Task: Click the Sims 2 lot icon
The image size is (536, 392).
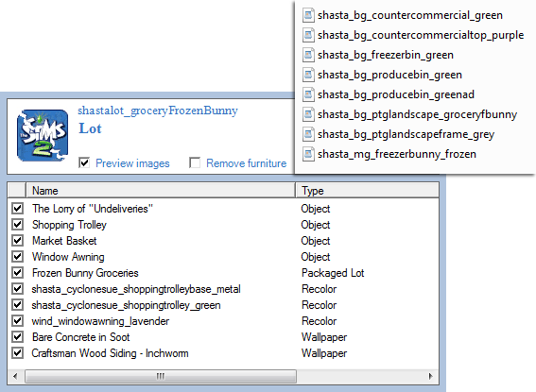Action: point(43,135)
